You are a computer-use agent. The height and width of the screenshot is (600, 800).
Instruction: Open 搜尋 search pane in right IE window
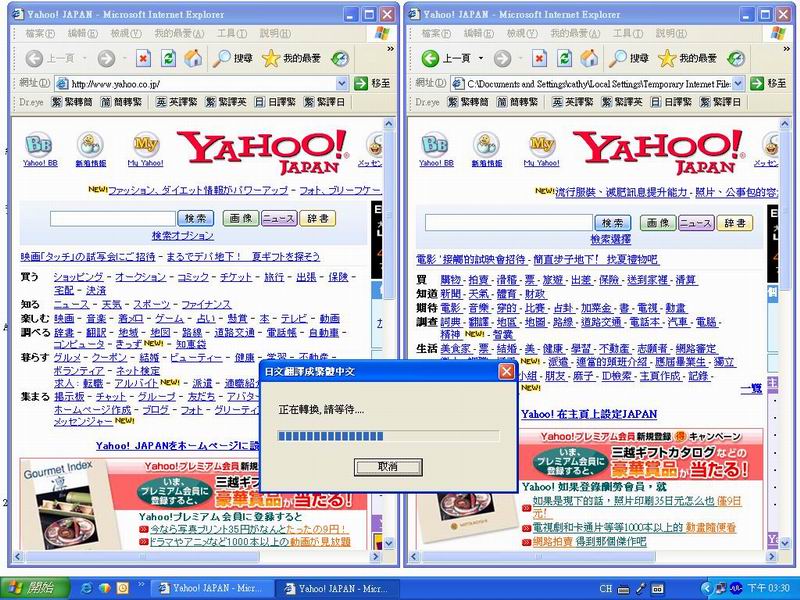tap(629, 59)
